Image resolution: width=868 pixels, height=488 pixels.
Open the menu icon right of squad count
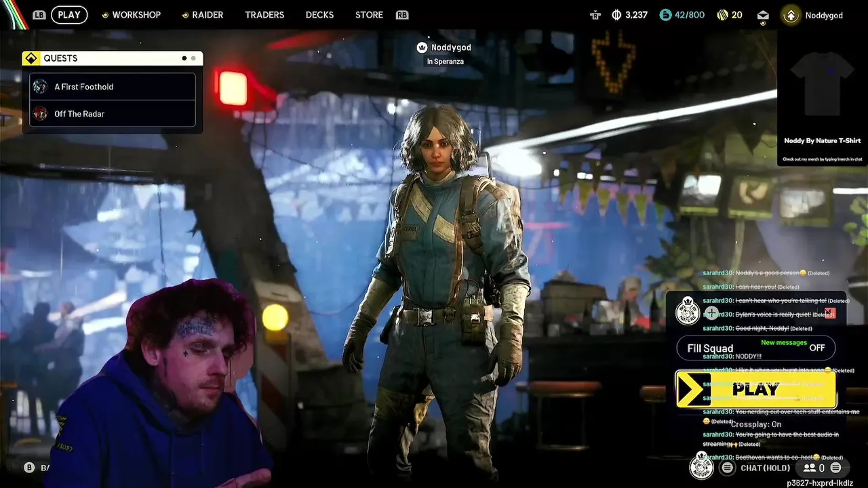click(835, 468)
